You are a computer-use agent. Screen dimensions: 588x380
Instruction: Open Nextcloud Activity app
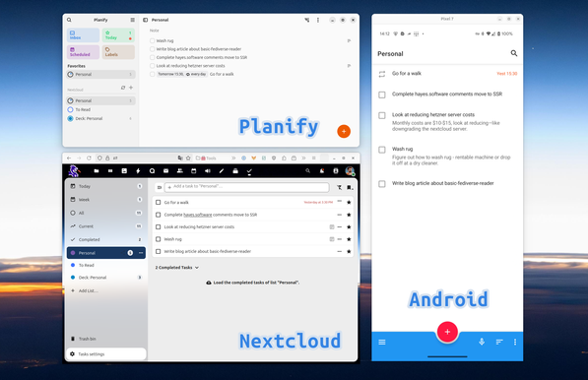pyautogui.click(x=138, y=171)
